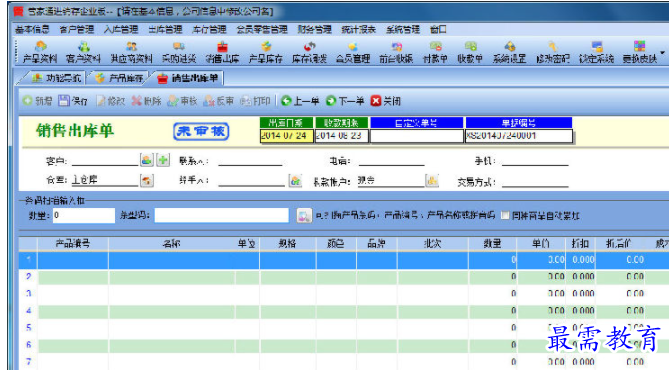Image resolution: width=669 pixels, height=370 pixels.
Task: Go to 下一单 next order
Action: point(345,101)
